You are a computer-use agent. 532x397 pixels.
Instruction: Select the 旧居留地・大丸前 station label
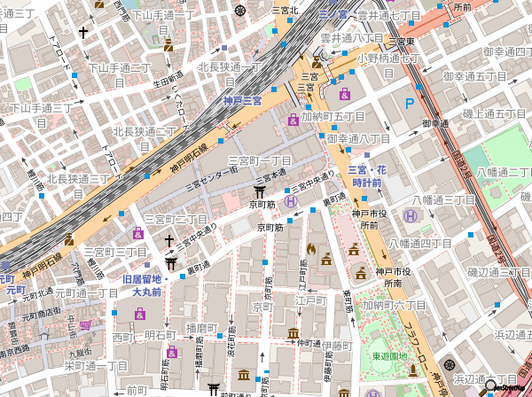[141, 285]
